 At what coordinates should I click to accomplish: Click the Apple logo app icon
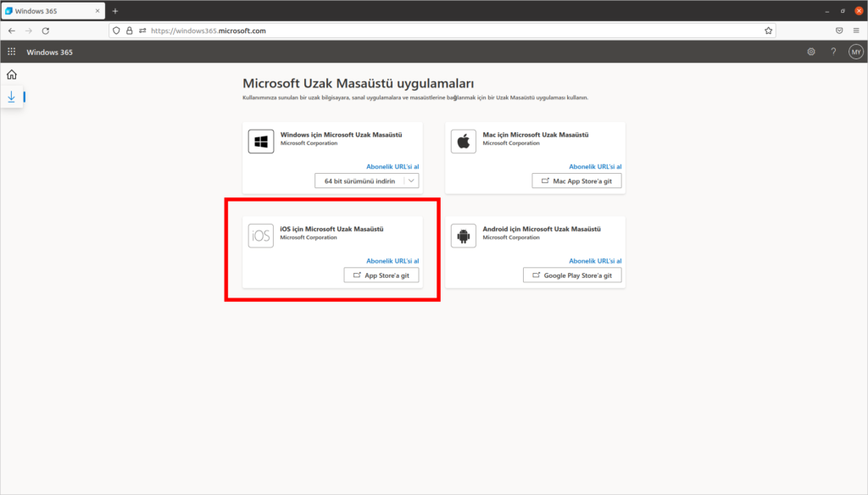point(464,142)
